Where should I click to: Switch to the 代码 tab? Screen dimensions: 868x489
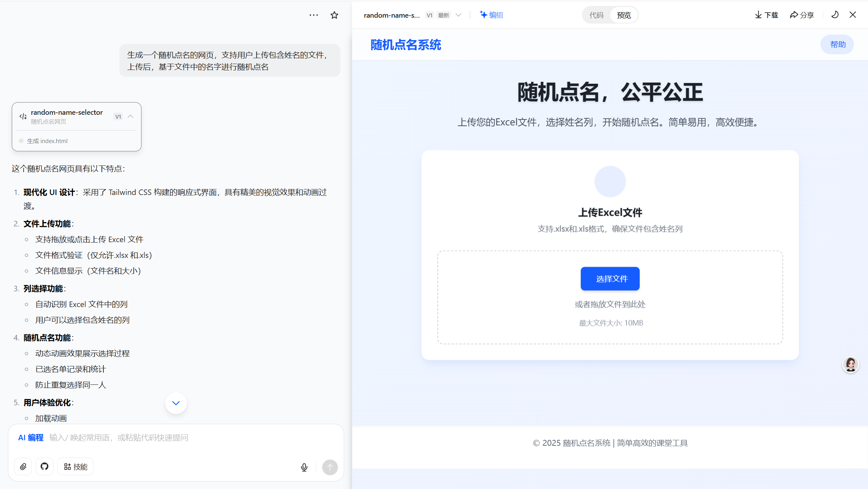pos(596,15)
